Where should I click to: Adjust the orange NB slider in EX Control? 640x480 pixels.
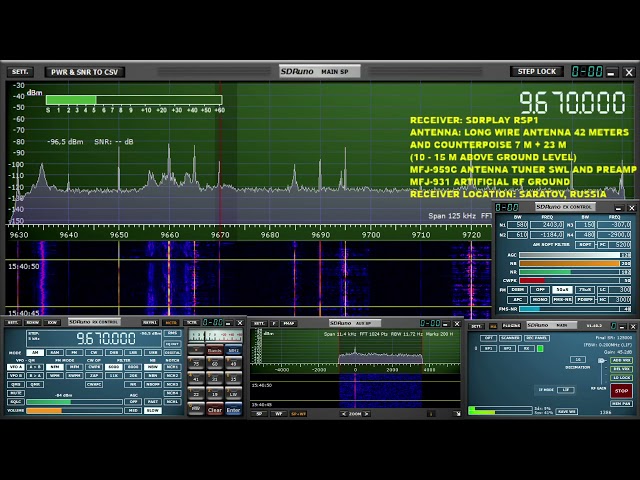[569, 264]
